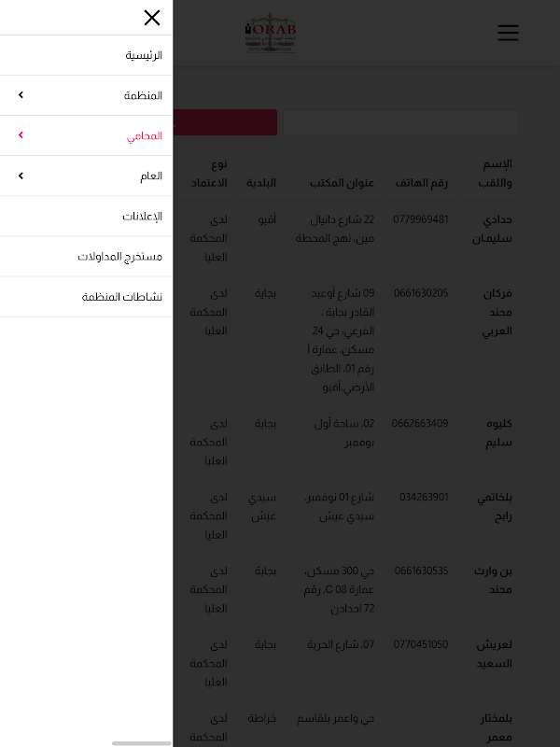Select name فركان محند العربي
This screenshot has height=747, width=560.
coord(497,312)
